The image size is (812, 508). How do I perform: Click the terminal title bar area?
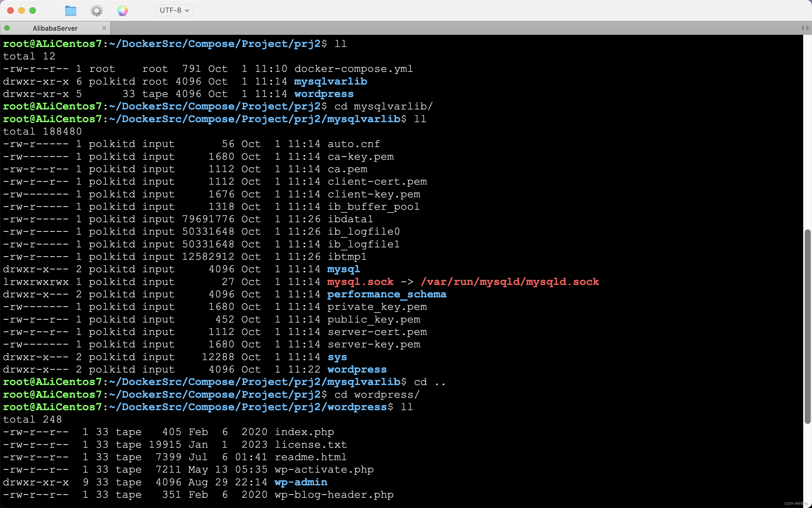tap(406, 10)
